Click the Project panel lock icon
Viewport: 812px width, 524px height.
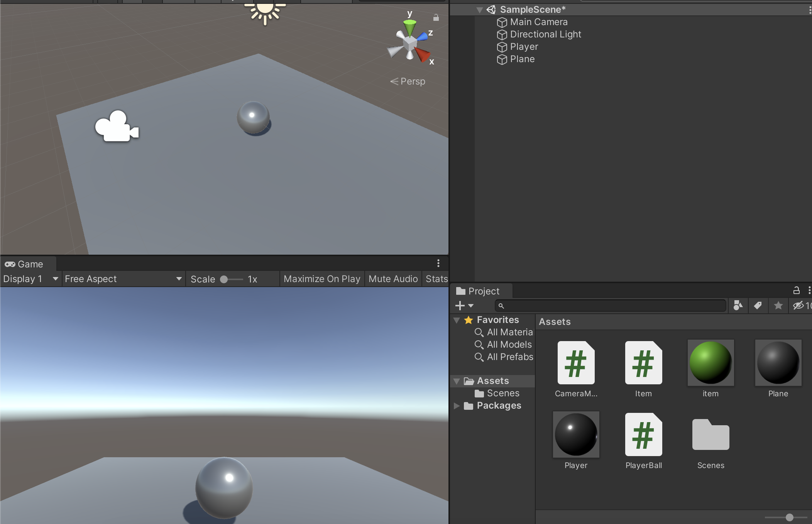796,290
